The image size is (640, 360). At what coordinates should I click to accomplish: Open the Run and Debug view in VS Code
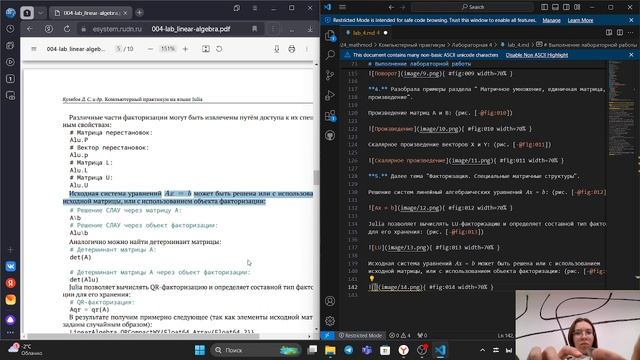point(330,95)
